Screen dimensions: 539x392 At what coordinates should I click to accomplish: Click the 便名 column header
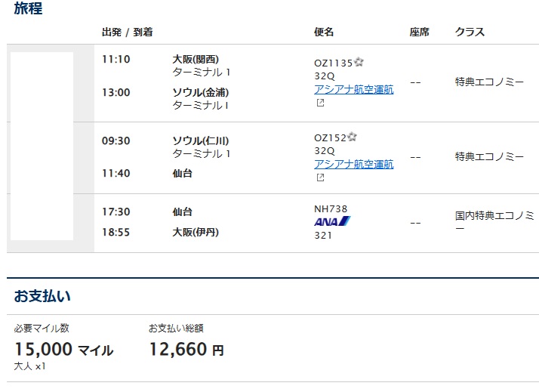324,32
